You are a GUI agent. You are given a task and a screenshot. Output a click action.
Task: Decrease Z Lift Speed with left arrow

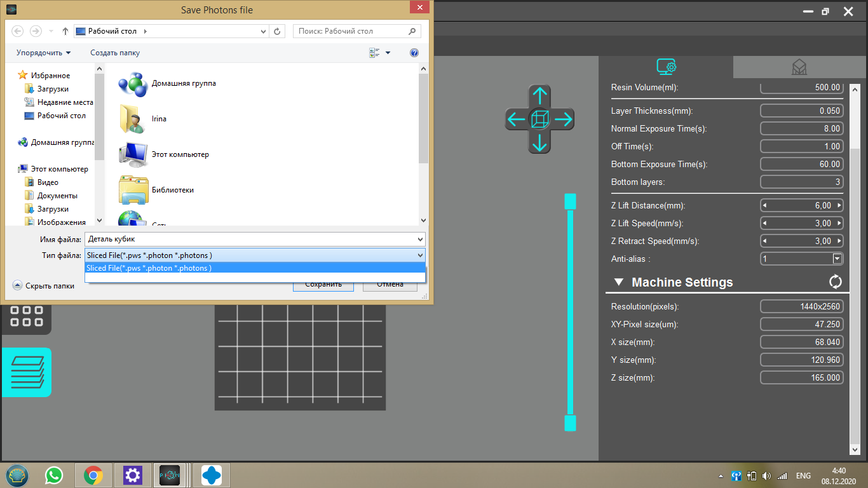(x=764, y=223)
